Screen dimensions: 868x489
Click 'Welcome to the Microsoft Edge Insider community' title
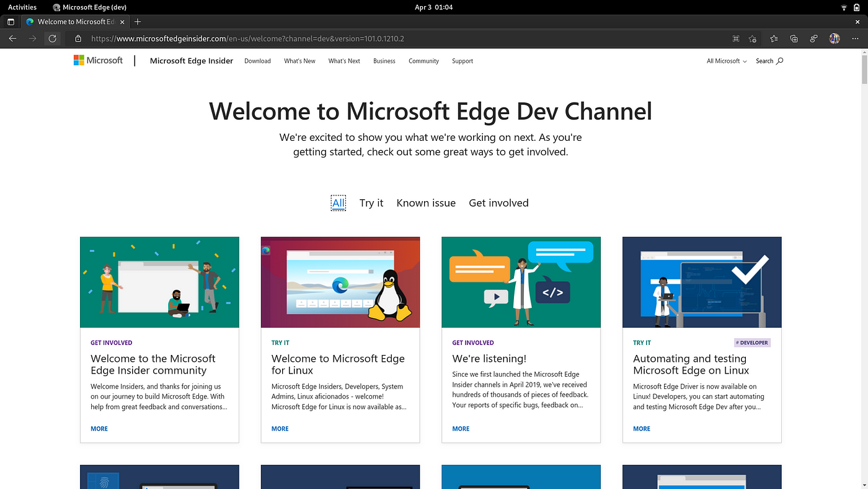point(153,364)
